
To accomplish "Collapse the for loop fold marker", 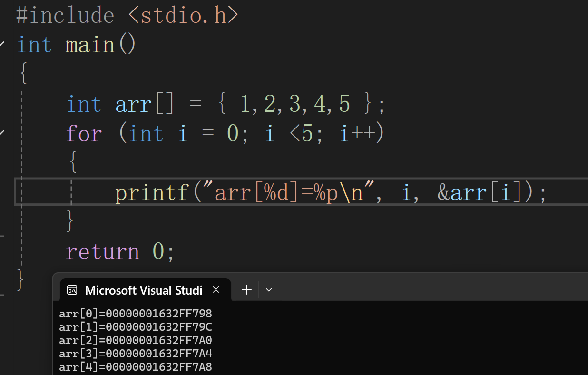I will coord(2,133).
